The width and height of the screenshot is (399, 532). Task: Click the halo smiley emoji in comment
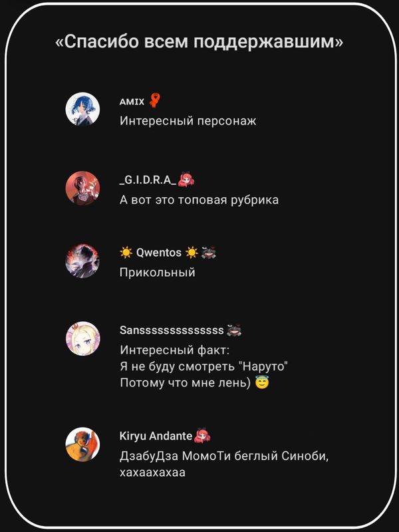point(262,383)
